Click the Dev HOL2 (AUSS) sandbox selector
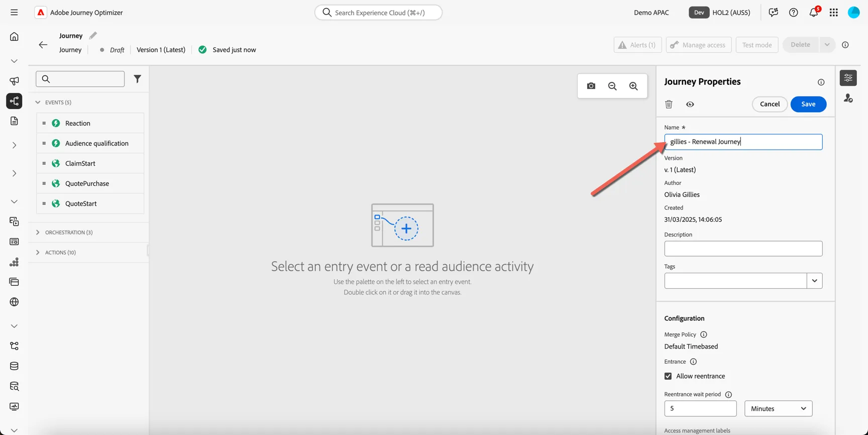 pyautogui.click(x=720, y=13)
